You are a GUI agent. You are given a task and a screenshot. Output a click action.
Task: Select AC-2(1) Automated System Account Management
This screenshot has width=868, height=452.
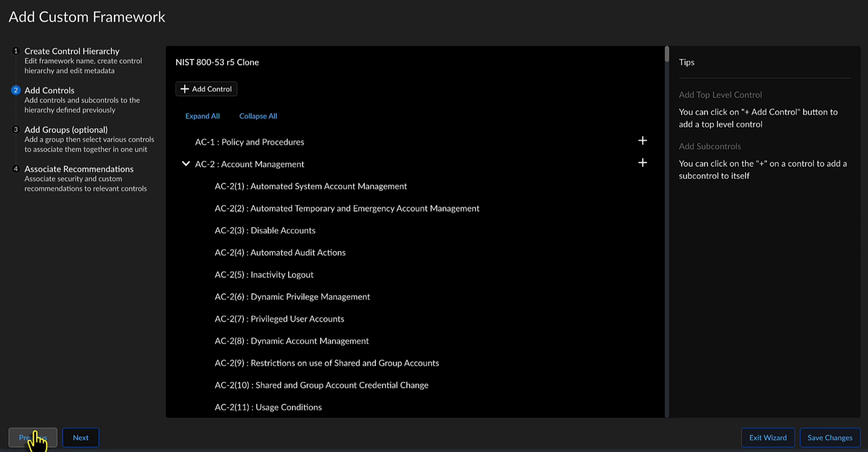310,186
